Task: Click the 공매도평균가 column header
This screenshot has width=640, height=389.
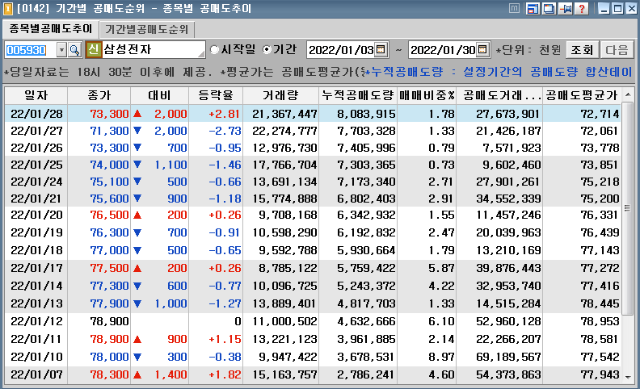Action: pos(582,96)
